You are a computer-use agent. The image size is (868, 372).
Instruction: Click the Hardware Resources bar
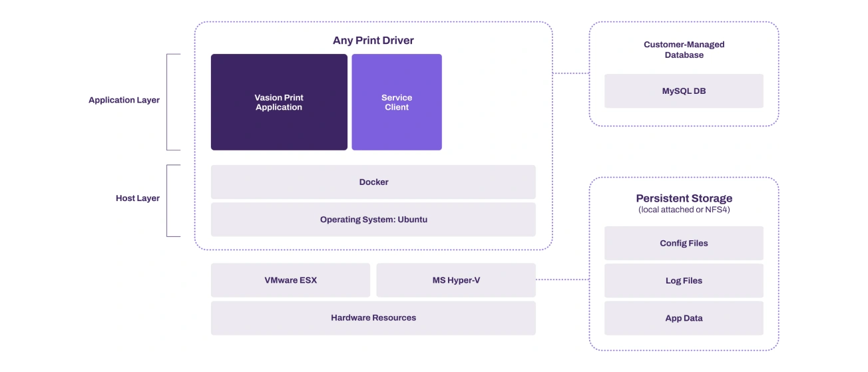point(373,318)
